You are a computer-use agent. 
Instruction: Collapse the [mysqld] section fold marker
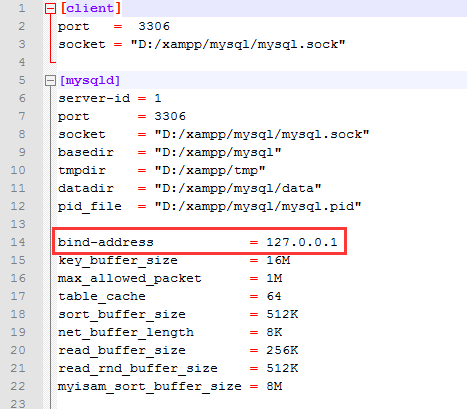[x=50, y=81]
